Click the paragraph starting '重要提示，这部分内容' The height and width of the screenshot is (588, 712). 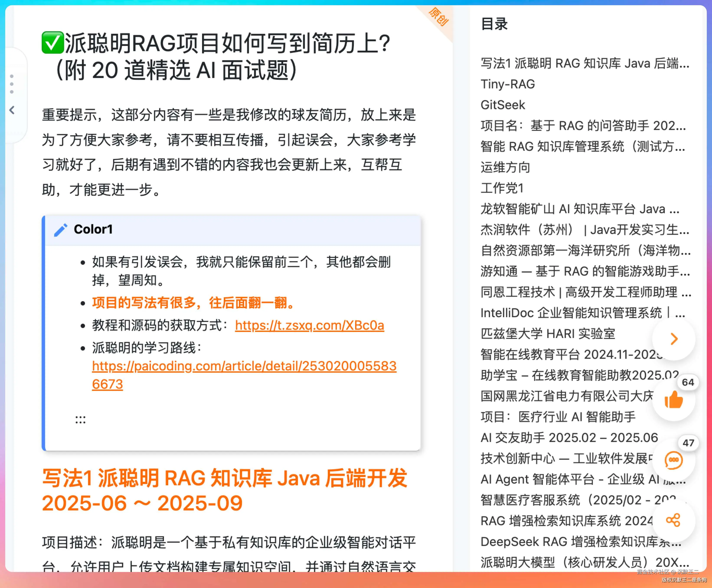point(229,152)
